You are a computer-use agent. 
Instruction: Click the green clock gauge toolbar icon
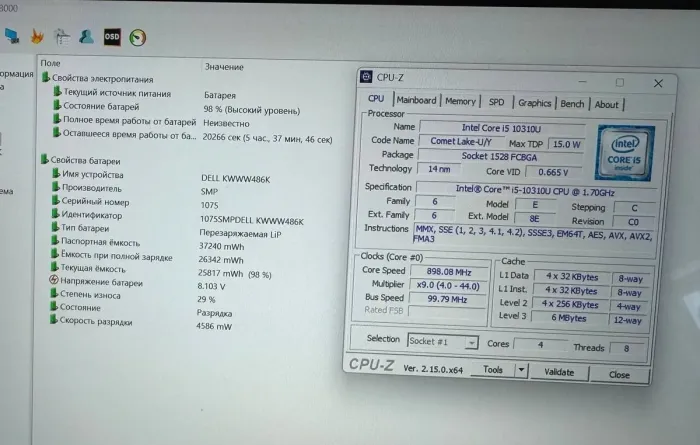pyautogui.click(x=138, y=37)
